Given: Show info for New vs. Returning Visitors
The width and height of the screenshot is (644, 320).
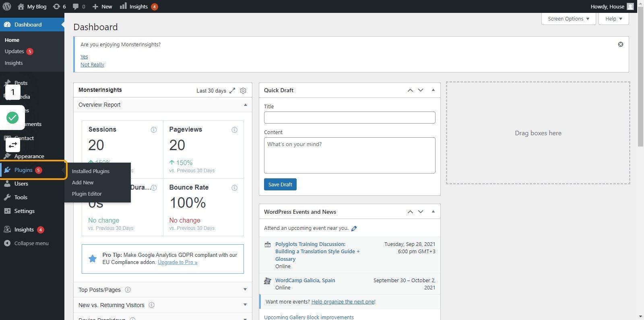Looking at the screenshot, I should click(x=152, y=305).
